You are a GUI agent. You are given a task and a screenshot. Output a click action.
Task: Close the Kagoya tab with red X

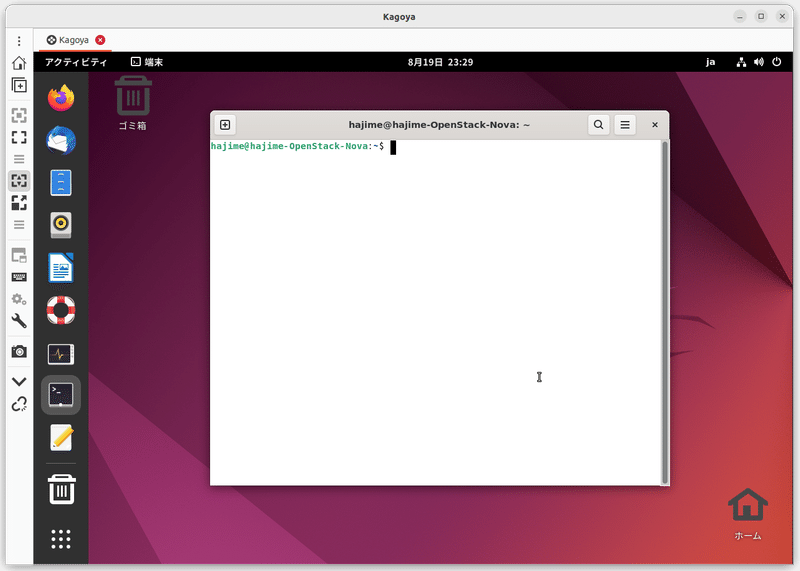click(x=101, y=40)
